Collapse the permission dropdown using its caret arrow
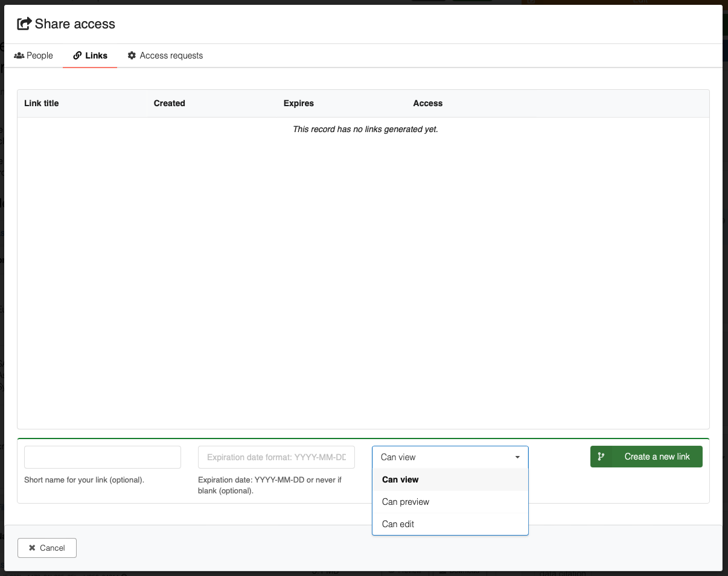Screen dimensions: 728x576 [517, 457]
